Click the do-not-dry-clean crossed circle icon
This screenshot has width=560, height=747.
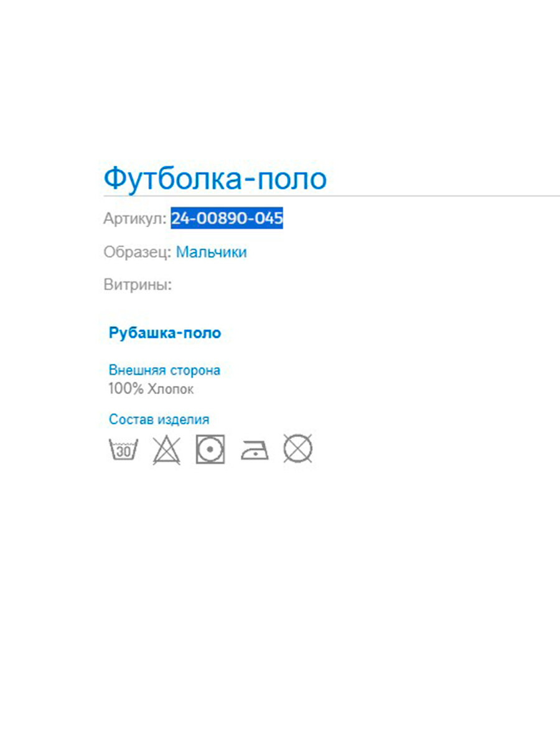(x=298, y=449)
